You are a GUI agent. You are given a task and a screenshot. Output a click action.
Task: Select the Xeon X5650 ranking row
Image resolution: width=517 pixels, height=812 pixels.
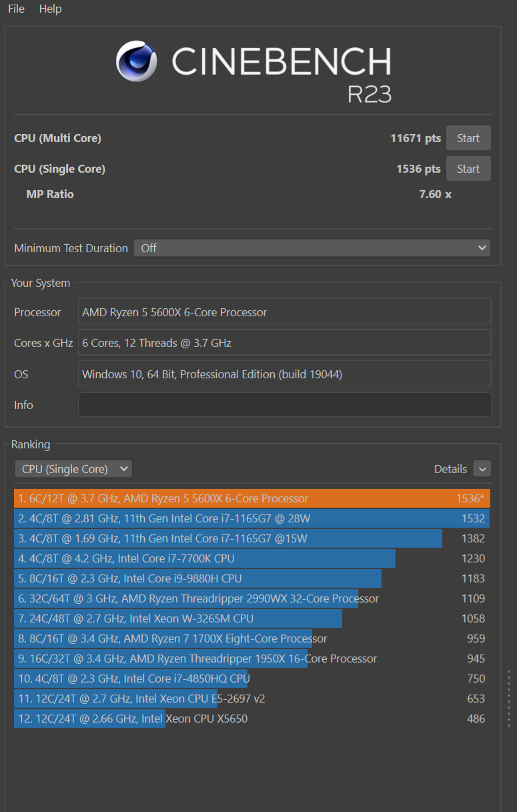252,719
